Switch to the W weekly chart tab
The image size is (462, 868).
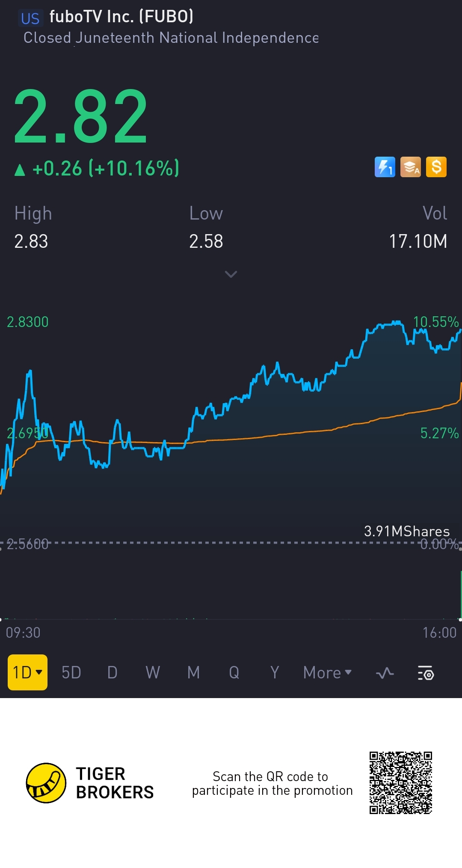153,672
